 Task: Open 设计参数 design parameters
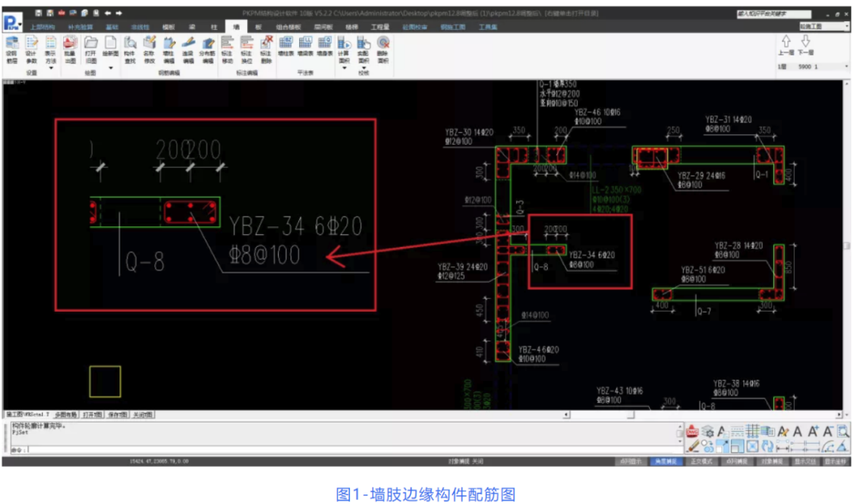pyautogui.click(x=31, y=50)
